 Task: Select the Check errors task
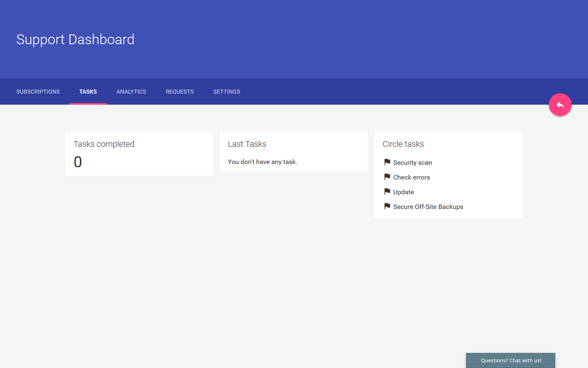click(x=412, y=177)
